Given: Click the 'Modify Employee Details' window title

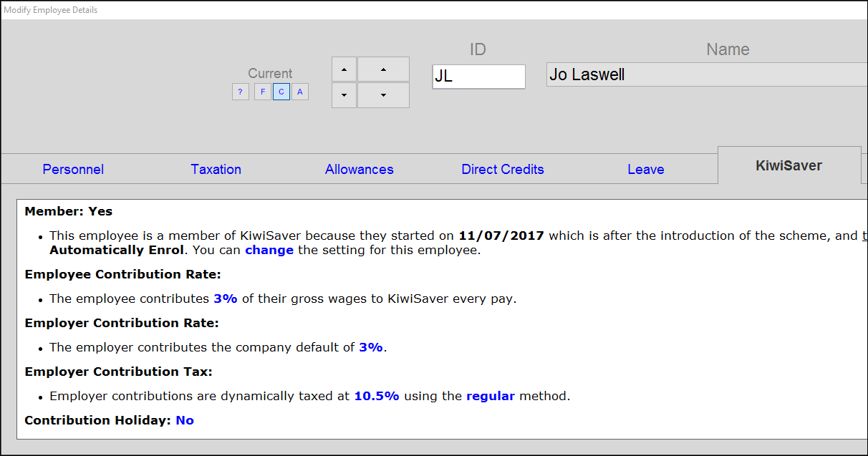Looking at the screenshot, I should pos(51,10).
